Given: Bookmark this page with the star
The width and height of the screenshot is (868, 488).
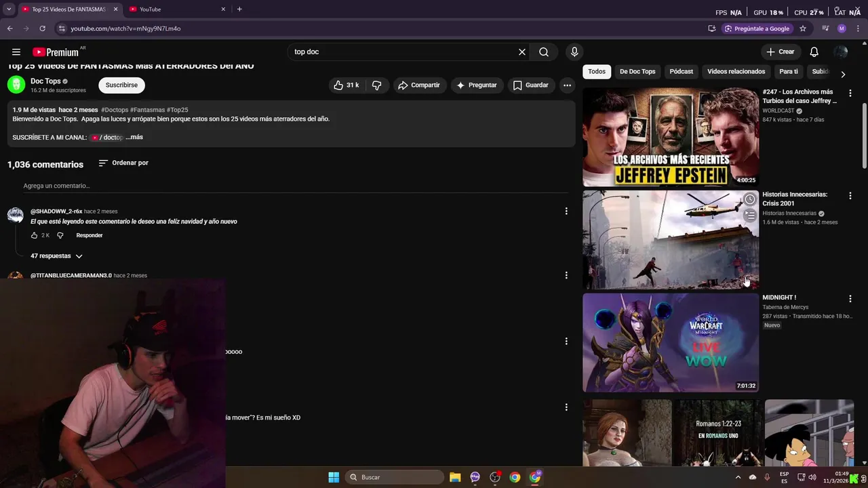Looking at the screenshot, I should coord(803,28).
